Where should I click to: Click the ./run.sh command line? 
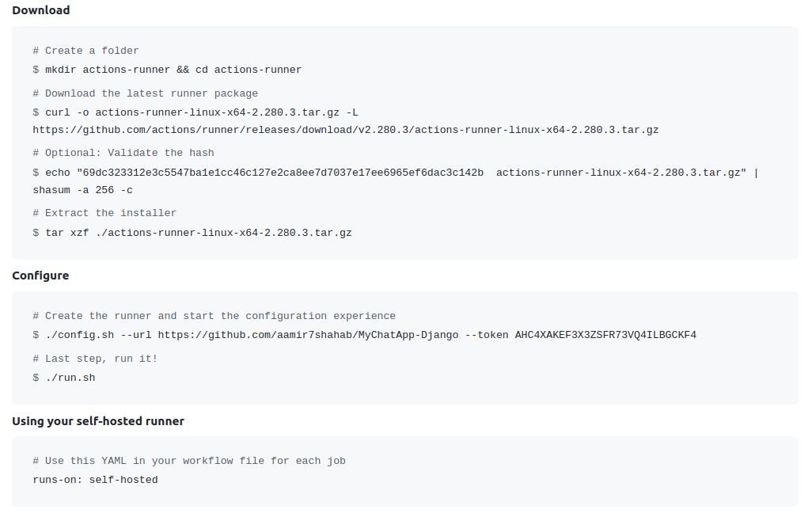[64, 378]
